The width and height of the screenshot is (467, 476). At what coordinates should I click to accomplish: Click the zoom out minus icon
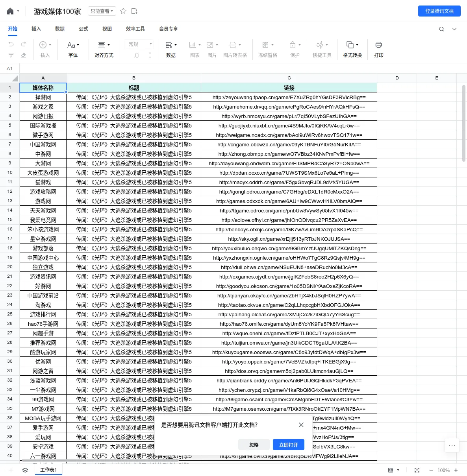[x=431, y=470]
